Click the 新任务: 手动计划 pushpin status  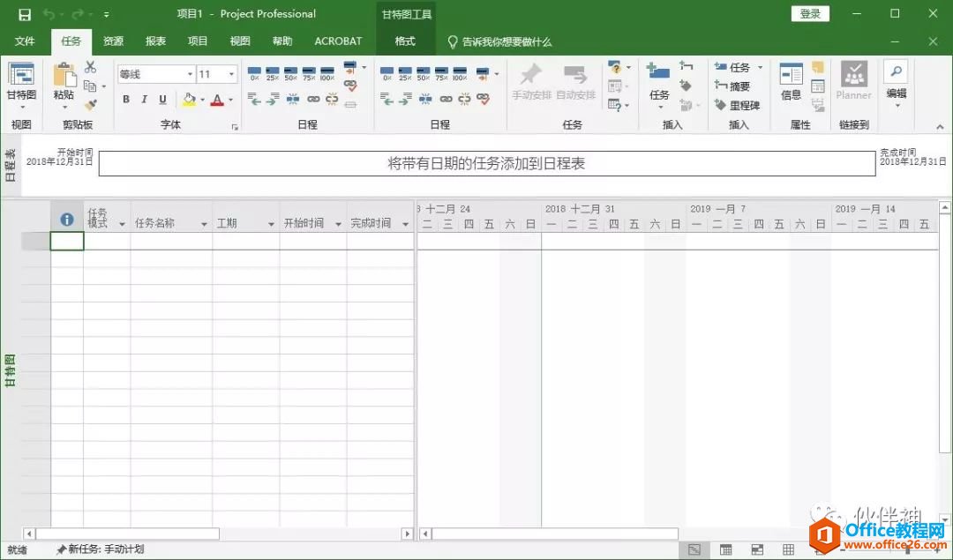click(100, 549)
